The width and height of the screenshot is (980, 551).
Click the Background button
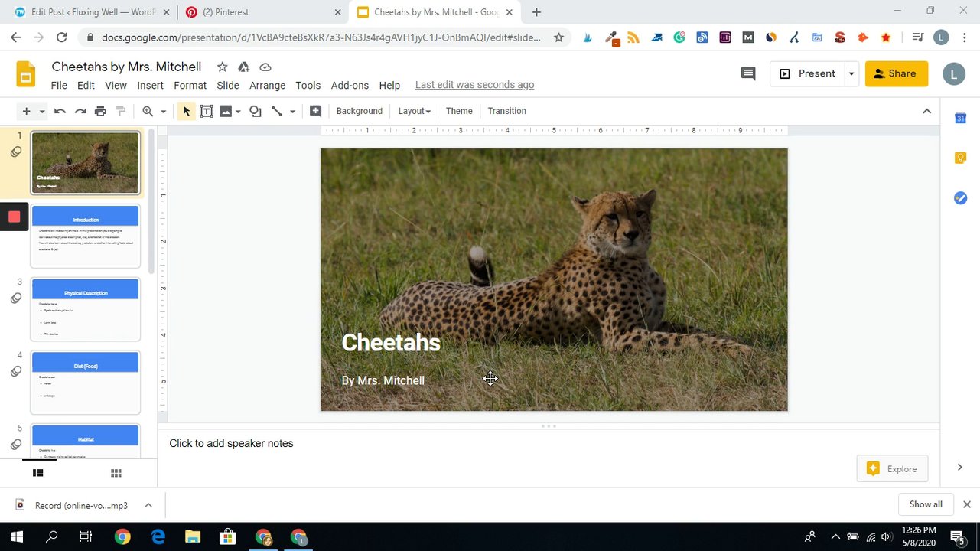point(359,111)
